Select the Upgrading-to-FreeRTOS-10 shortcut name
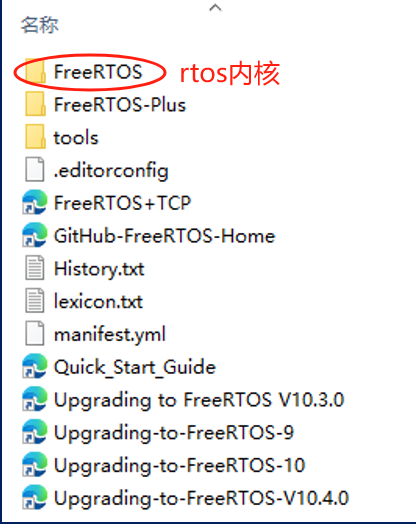This screenshot has width=416, height=524. pyautogui.click(x=179, y=465)
